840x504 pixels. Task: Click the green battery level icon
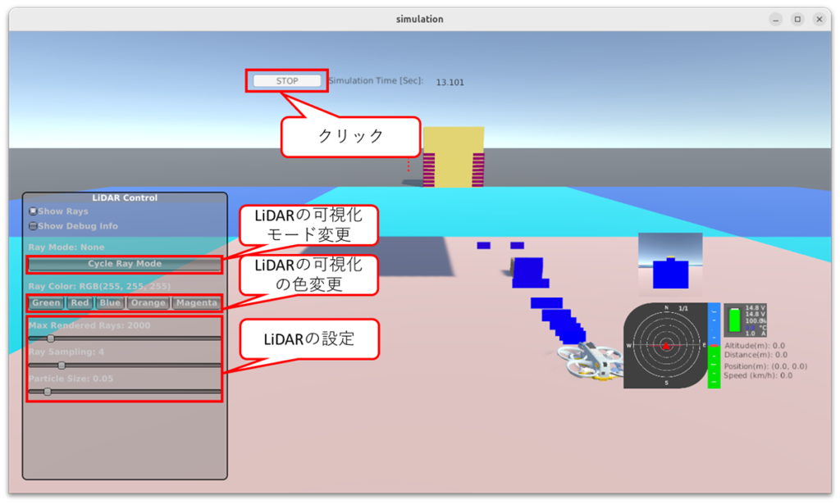(734, 320)
